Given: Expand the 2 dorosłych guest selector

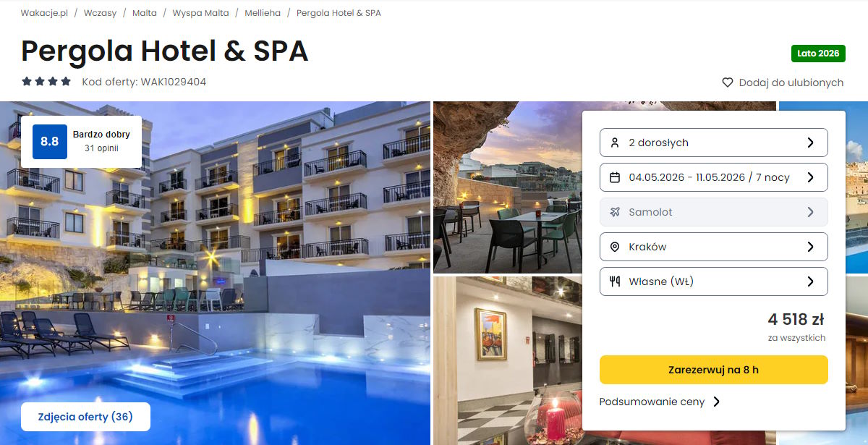Looking at the screenshot, I should click(713, 143).
